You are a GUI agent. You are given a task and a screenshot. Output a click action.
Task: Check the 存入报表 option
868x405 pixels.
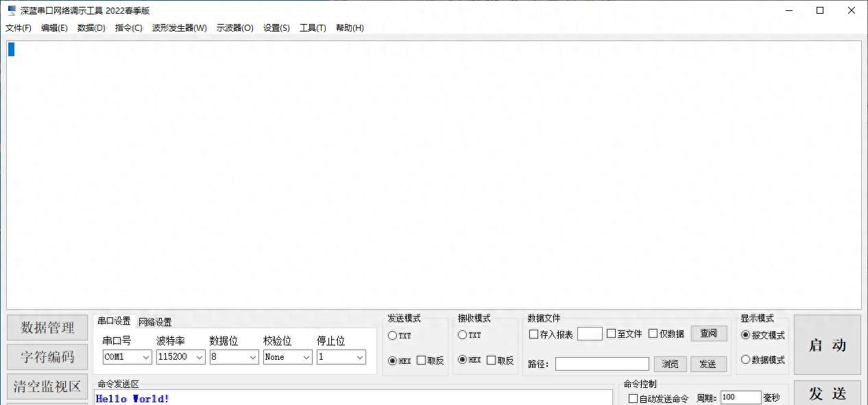click(533, 334)
